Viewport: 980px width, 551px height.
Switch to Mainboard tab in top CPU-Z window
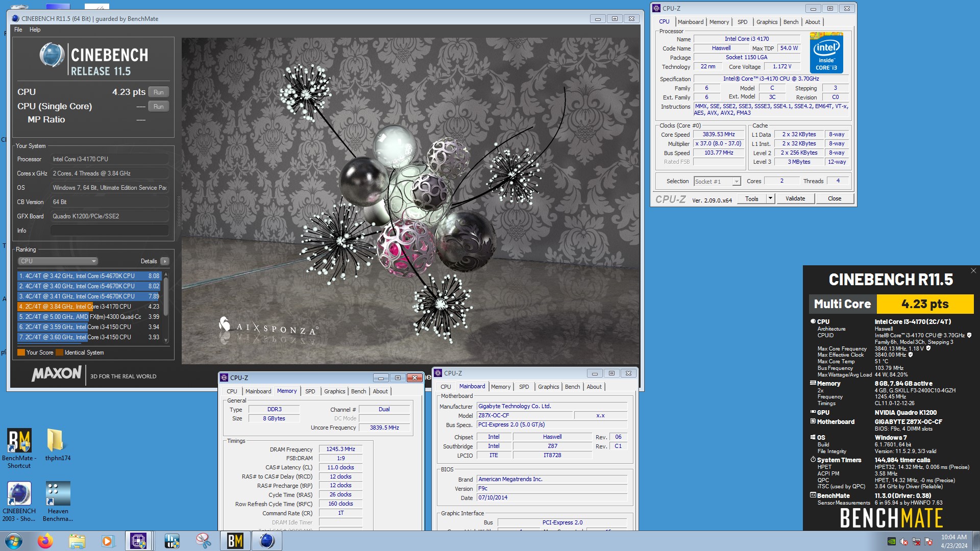click(691, 22)
